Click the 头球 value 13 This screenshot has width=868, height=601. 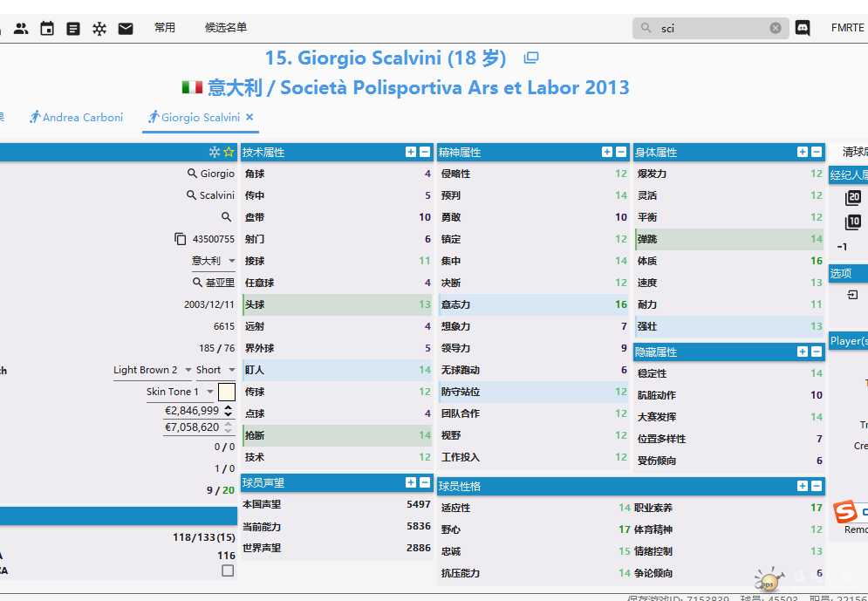pos(425,304)
